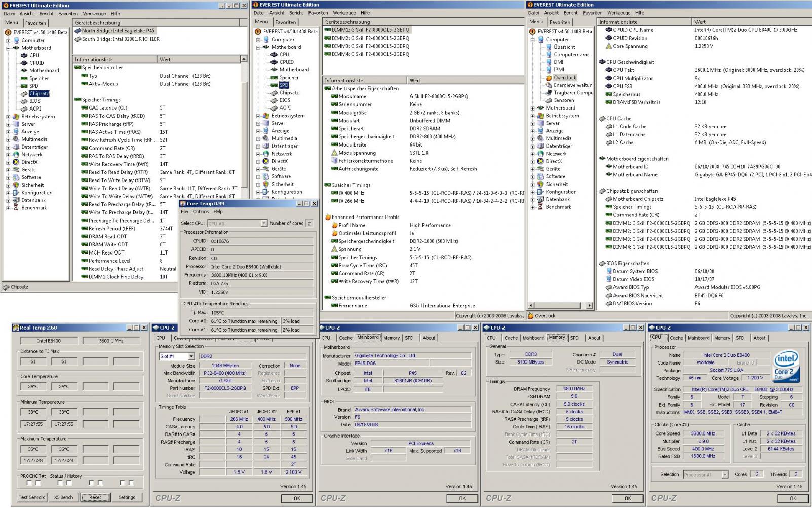The width and height of the screenshot is (812, 508).
Task: Select Netzwerk icon in leftmost EVEREST tree
Action: (x=16, y=155)
